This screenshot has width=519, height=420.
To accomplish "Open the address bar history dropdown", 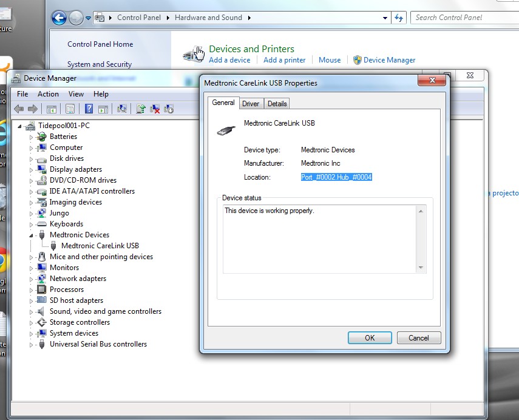I will click(385, 18).
